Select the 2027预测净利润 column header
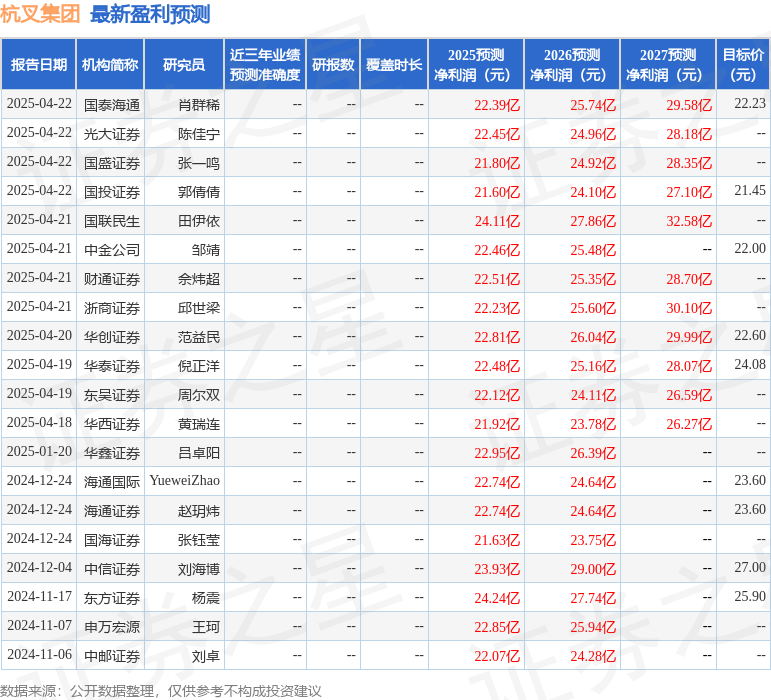Screen dimensions: 771x700 668,64
